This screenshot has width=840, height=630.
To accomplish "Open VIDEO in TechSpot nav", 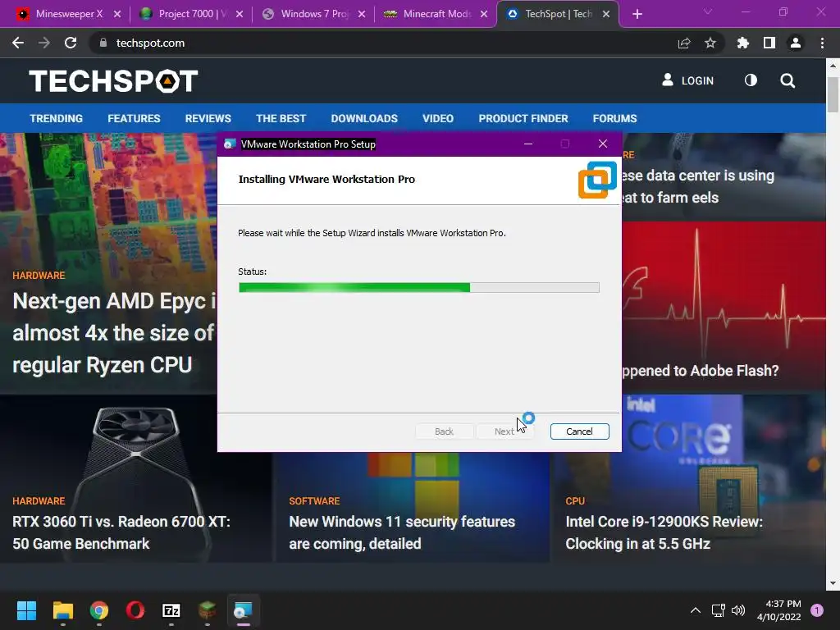I will coord(438,118).
